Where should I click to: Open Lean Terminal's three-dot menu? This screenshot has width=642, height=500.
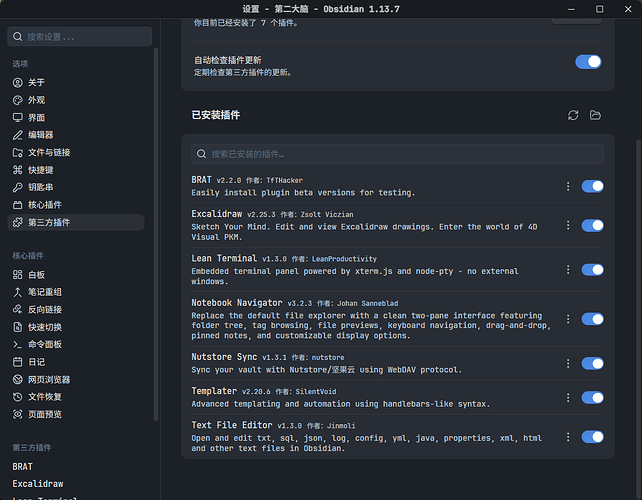point(568,269)
